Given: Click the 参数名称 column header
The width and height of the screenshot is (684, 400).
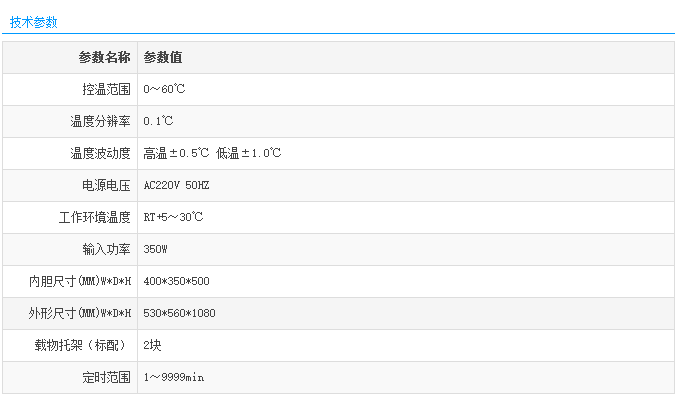Looking at the screenshot, I should (x=104, y=57).
